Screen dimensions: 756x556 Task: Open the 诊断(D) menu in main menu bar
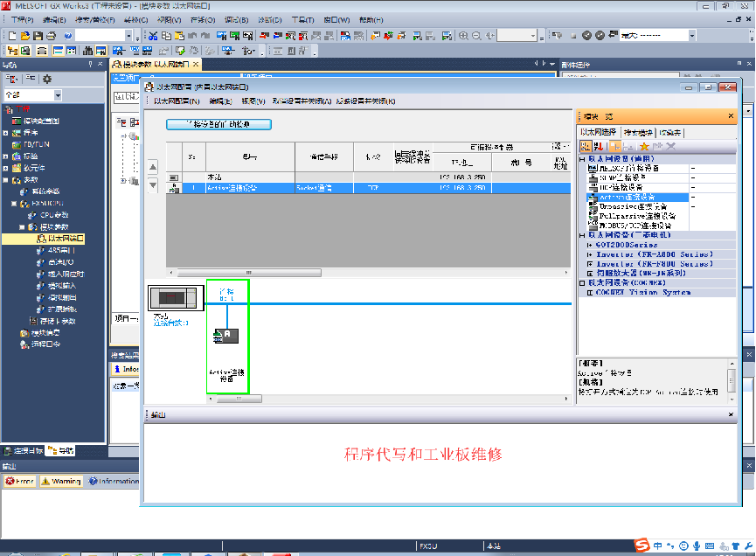coord(269,20)
